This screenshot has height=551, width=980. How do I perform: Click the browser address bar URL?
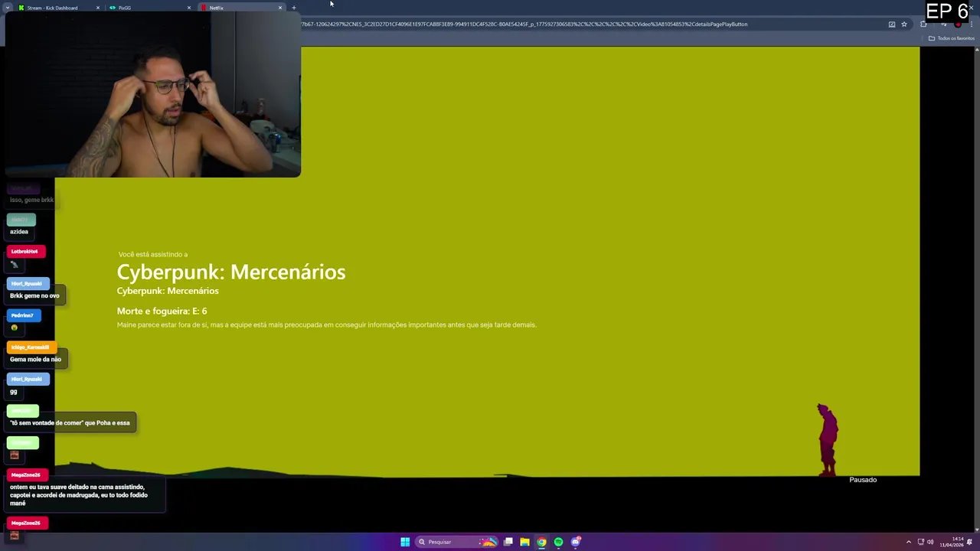[x=524, y=24]
